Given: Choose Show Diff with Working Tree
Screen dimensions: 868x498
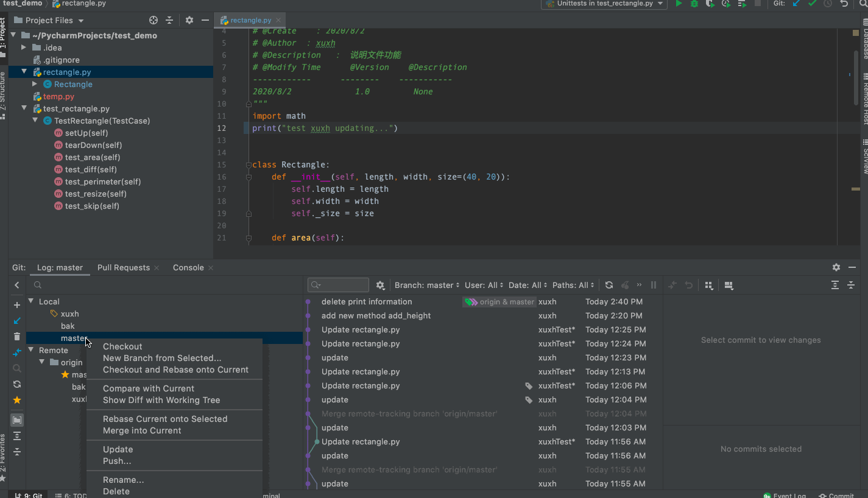Looking at the screenshot, I should coord(161,400).
